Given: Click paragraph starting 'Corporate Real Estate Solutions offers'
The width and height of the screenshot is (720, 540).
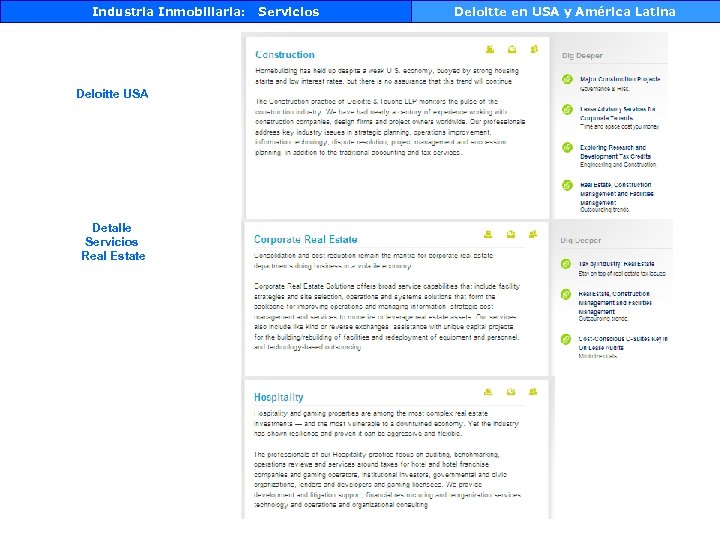Looking at the screenshot, I should 387,316.
